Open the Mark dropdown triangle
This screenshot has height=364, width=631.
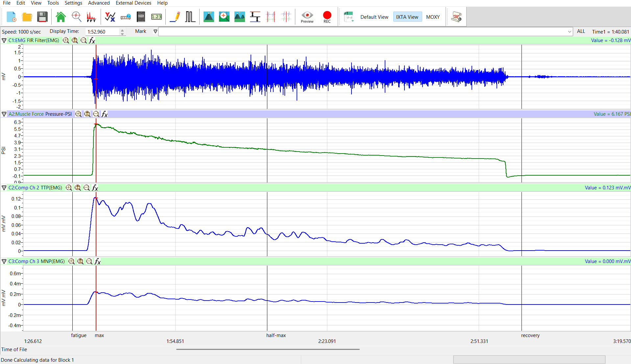click(156, 32)
